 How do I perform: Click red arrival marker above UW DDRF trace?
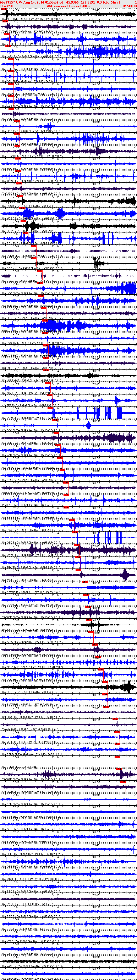104,682
